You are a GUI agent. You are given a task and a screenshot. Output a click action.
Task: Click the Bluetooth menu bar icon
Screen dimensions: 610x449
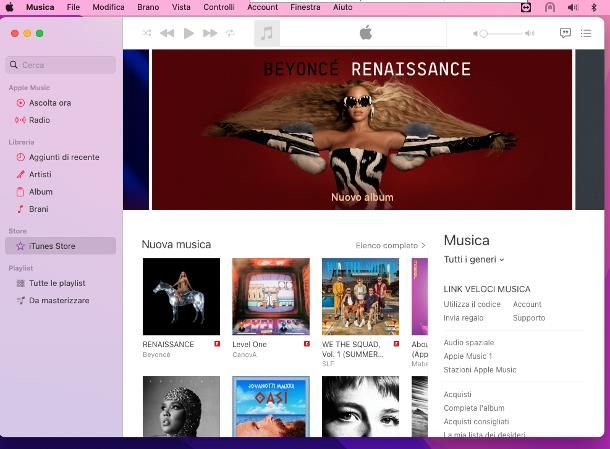[x=594, y=7]
